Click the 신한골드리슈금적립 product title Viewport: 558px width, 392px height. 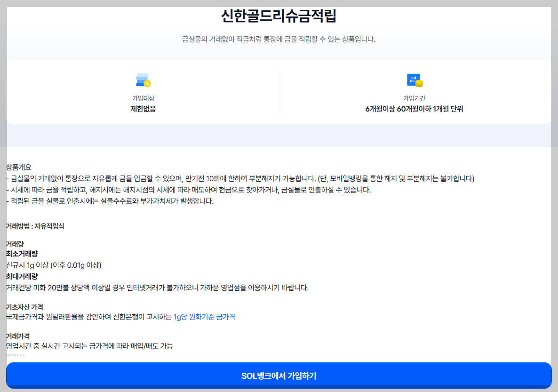click(x=279, y=16)
